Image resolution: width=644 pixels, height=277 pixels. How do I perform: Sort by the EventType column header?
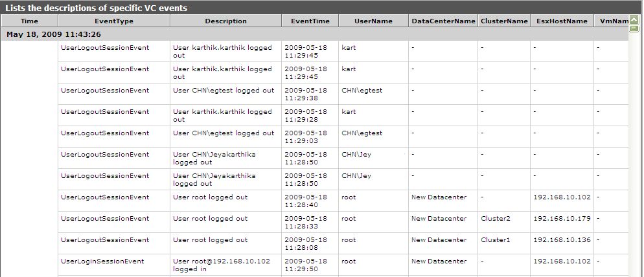click(114, 21)
